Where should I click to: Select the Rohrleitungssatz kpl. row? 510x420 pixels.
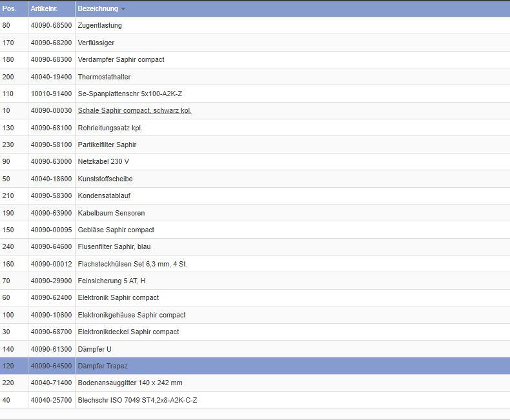coord(110,128)
